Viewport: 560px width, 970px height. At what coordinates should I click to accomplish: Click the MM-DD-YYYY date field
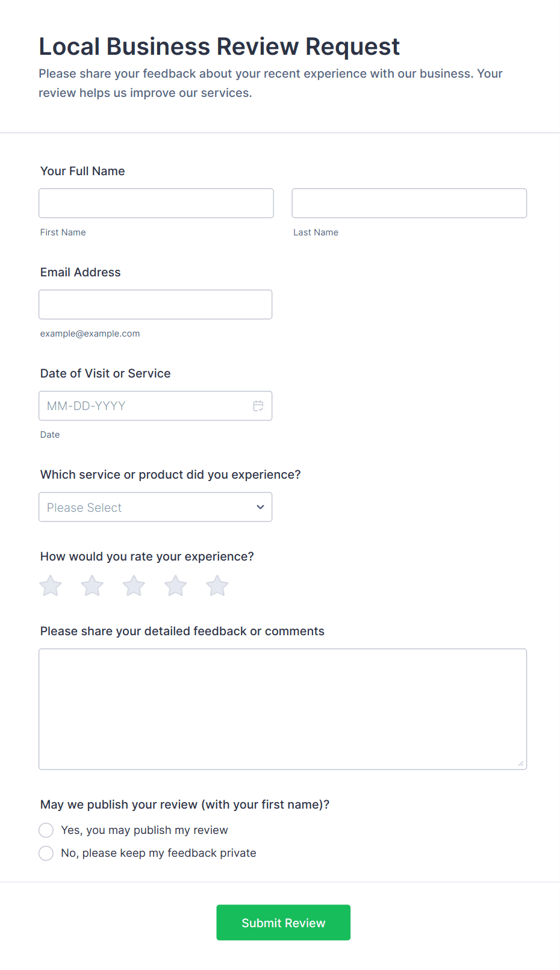pos(155,406)
